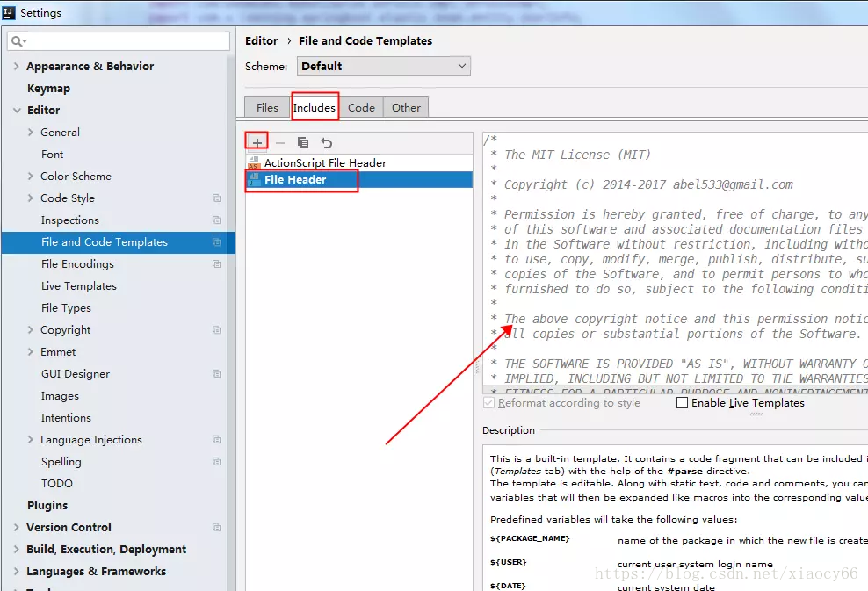Reset template to default with undo icon
The height and width of the screenshot is (591, 868).
327,143
